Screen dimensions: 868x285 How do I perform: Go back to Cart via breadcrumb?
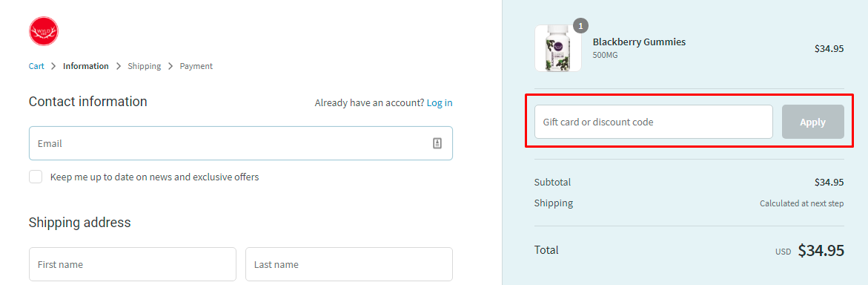[x=36, y=66]
